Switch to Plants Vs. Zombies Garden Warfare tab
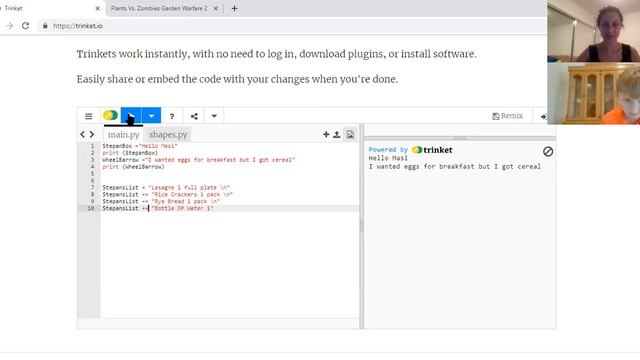The image size is (640, 360). click(x=159, y=8)
